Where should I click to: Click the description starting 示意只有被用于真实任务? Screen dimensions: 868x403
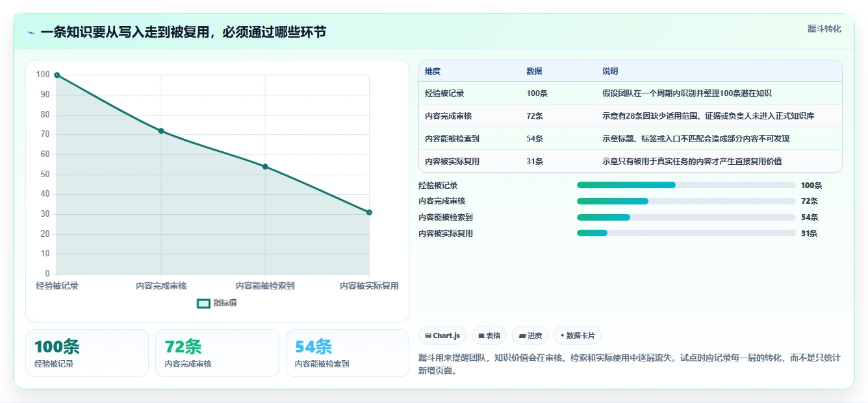(x=692, y=162)
